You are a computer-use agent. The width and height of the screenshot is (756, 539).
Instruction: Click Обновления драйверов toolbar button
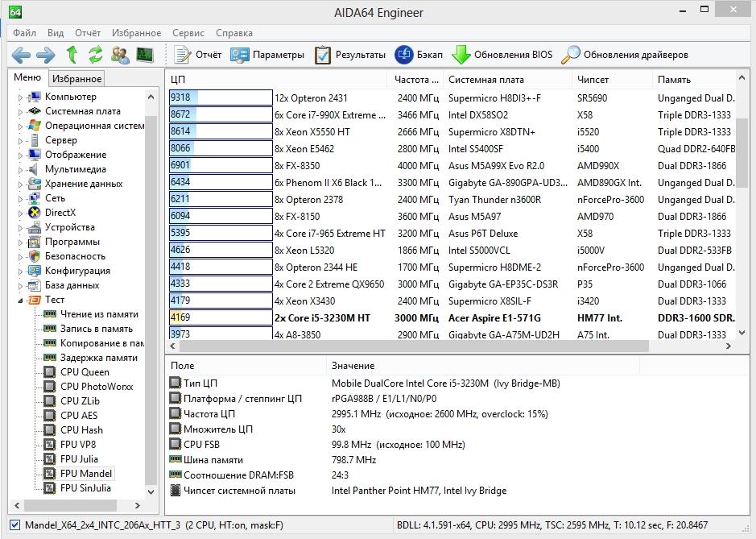point(625,55)
